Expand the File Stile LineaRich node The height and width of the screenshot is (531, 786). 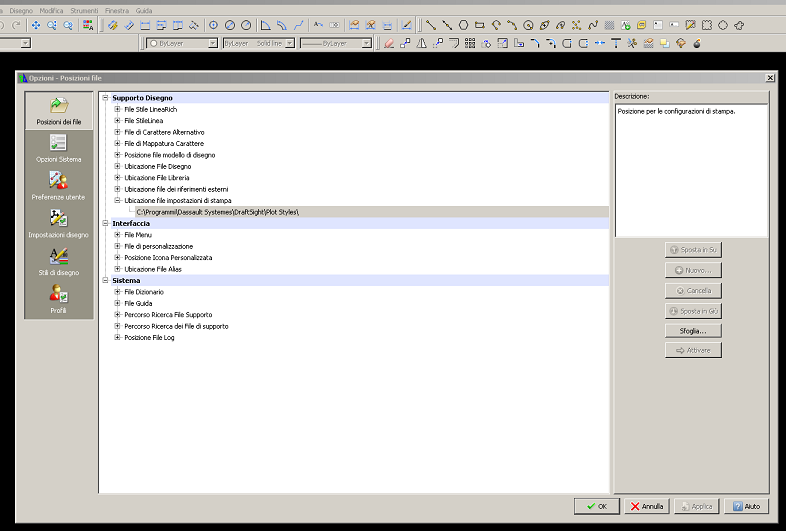[x=117, y=109]
